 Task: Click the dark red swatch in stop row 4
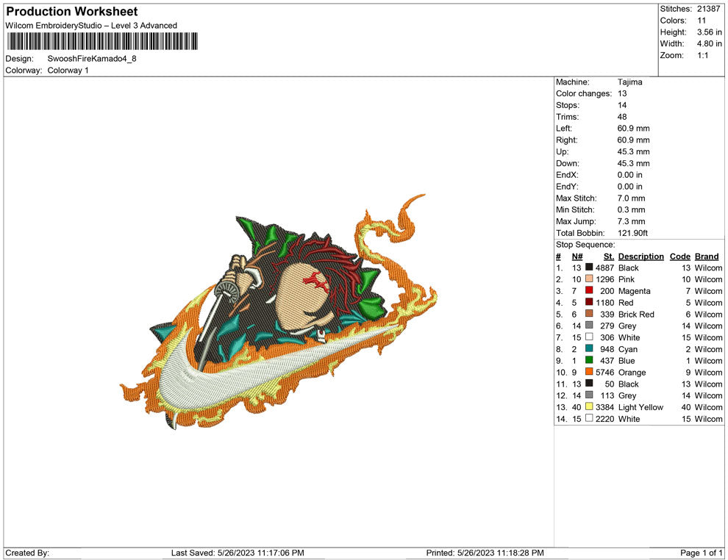(589, 302)
